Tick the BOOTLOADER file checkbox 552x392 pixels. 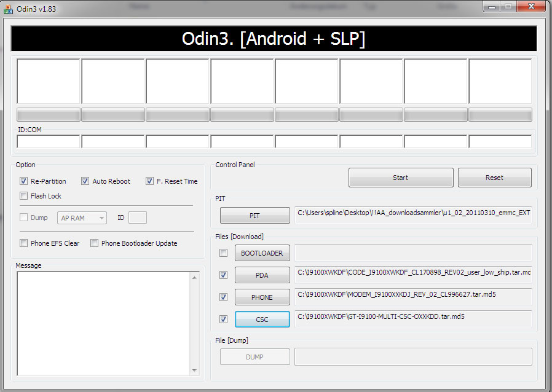pos(224,253)
